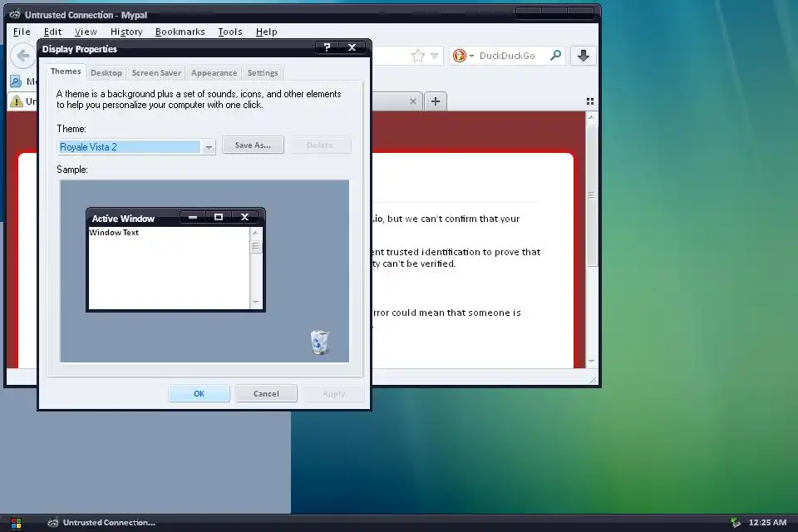Screen dimensions: 798x532
Task: Click the sample Active Window close button
Action: click(x=244, y=217)
